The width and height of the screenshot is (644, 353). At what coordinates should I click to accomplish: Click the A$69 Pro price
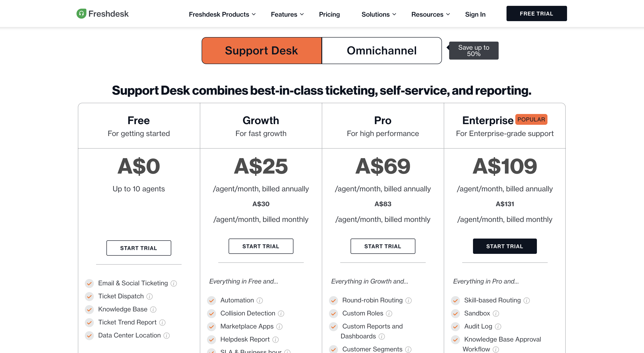tap(383, 166)
